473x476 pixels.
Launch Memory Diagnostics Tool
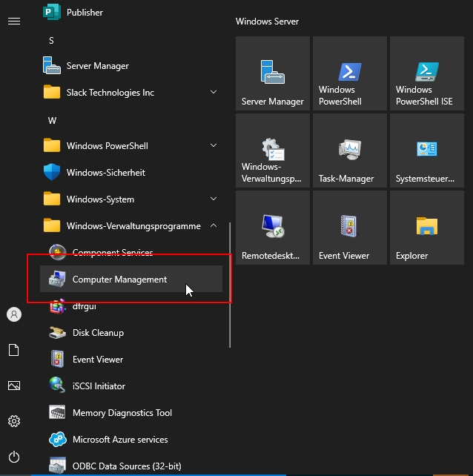pyautogui.click(x=130, y=413)
